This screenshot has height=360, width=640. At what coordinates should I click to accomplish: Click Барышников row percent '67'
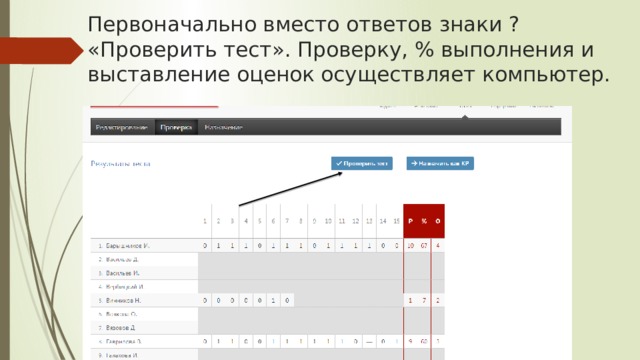424,246
